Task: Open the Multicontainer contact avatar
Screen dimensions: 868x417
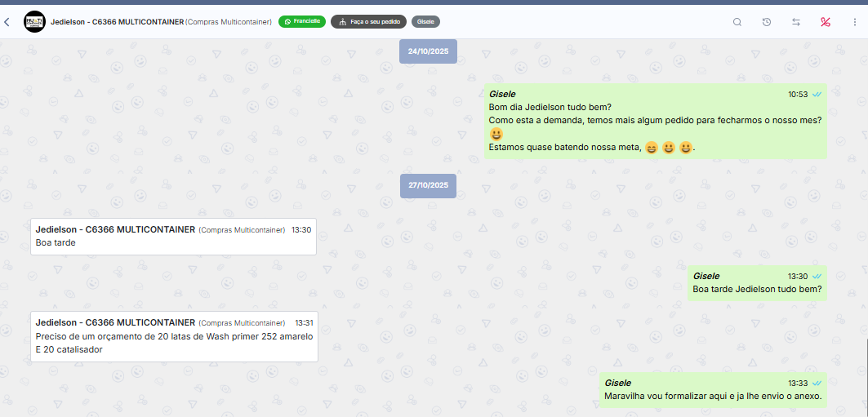Action: (34, 22)
